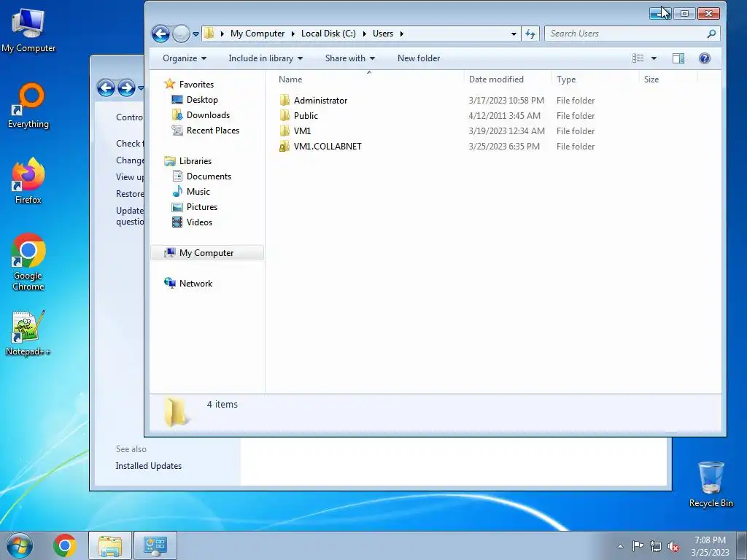Viewport: 747px width, 560px height.
Task: Select the Administrator folder
Action: coord(321,101)
